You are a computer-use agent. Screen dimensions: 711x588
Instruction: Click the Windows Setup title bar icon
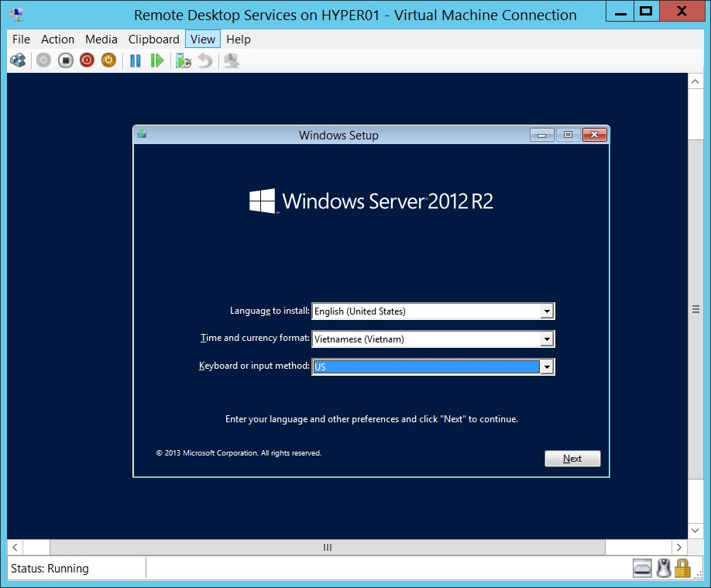point(142,134)
